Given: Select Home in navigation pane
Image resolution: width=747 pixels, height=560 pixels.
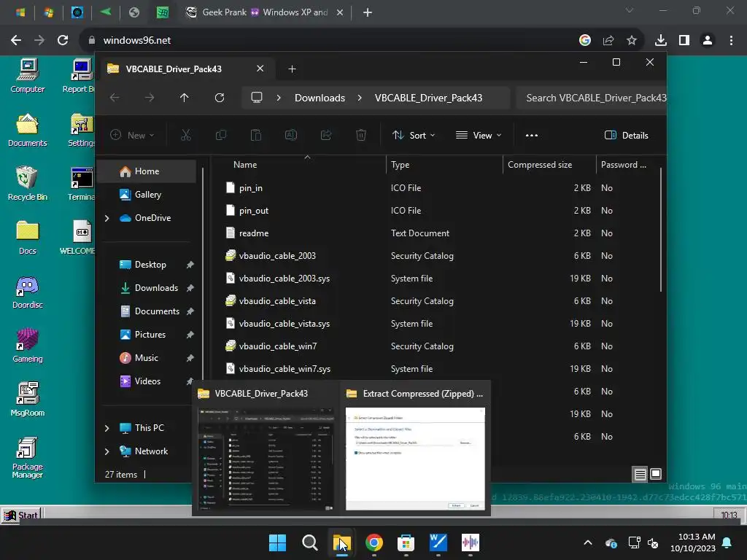Looking at the screenshot, I should pyautogui.click(x=147, y=171).
